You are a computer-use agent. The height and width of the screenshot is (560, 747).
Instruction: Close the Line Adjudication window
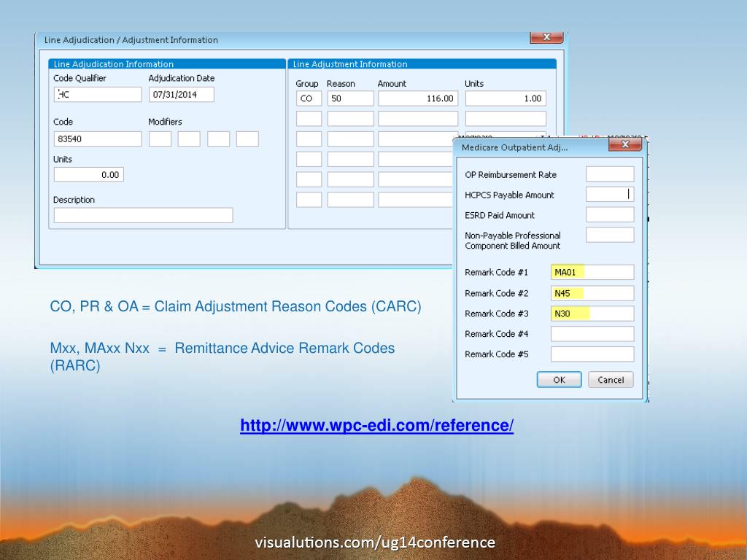(546, 37)
